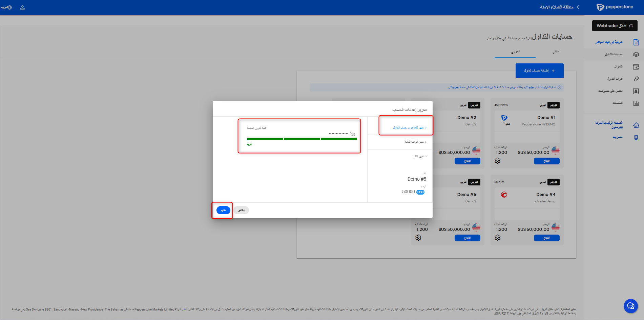Click the Pepperstone logo in the header
Image resolution: width=644 pixels, height=320 pixels.
pyautogui.click(x=615, y=7)
